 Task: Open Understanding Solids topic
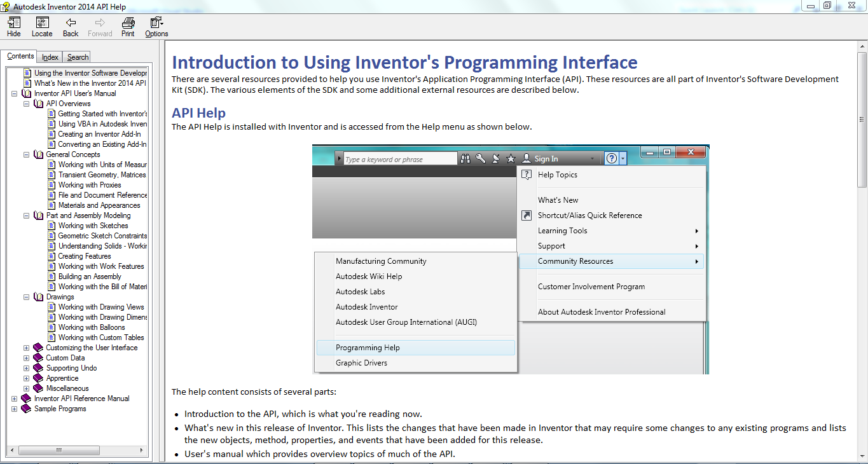click(x=102, y=246)
